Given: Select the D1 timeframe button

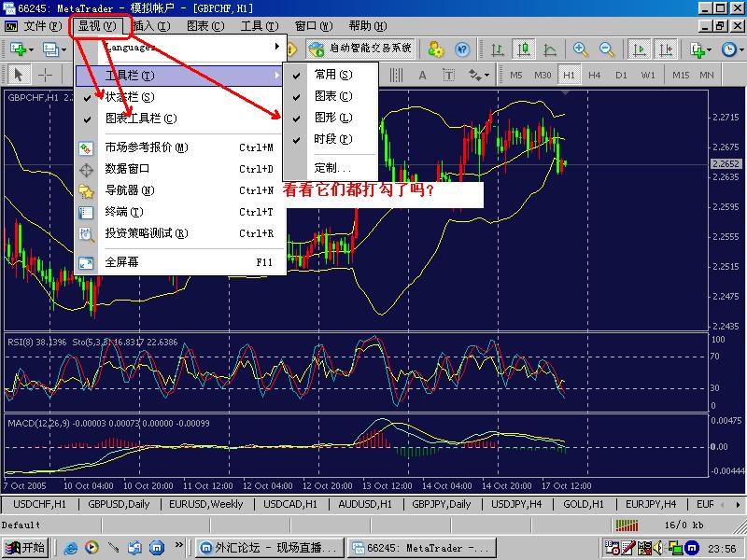Looking at the screenshot, I should [x=621, y=76].
